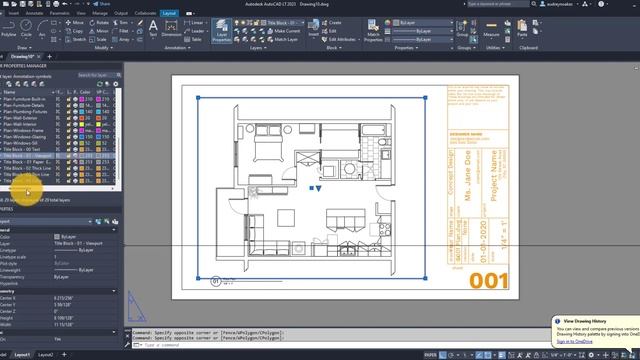Activate the Mirror command
The width and height of the screenshot is (640, 360).
[x=99, y=31]
